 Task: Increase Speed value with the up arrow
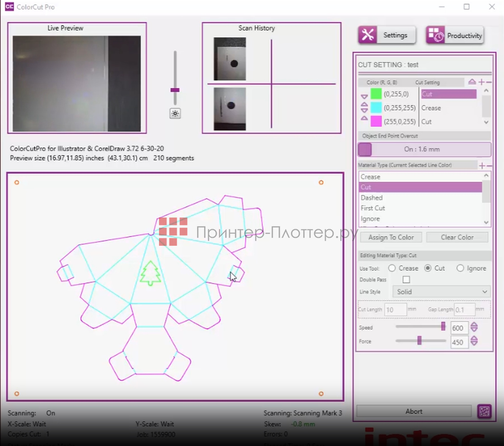coord(474,325)
